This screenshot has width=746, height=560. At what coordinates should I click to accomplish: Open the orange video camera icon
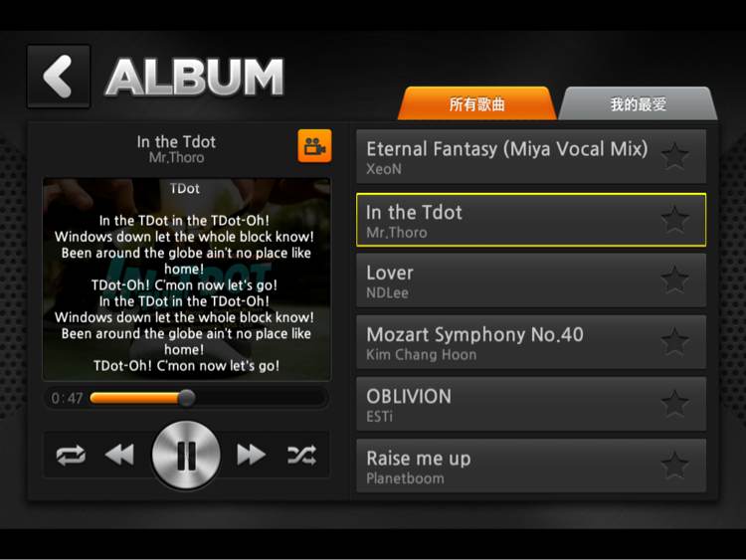(x=314, y=146)
